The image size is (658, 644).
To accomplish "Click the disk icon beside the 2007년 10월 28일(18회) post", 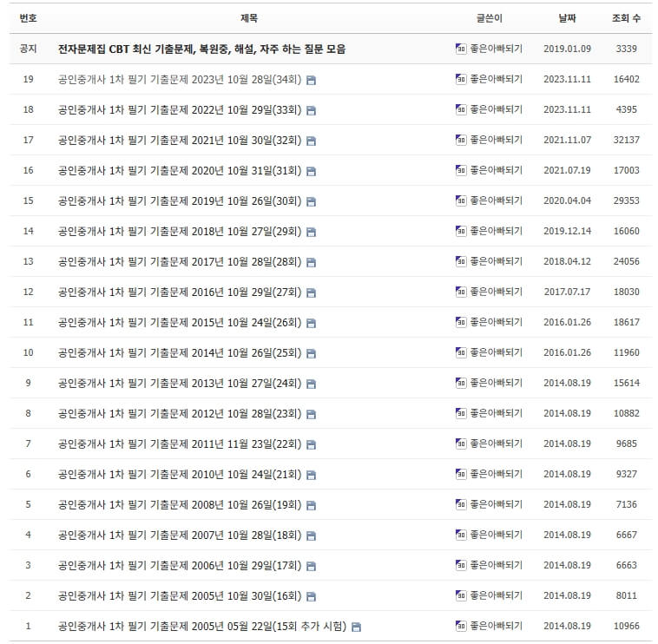I will pyautogui.click(x=311, y=536).
